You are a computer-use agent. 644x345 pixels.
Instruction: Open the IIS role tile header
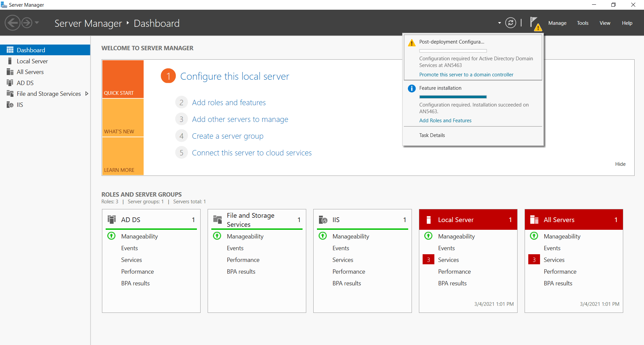[363, 220]
